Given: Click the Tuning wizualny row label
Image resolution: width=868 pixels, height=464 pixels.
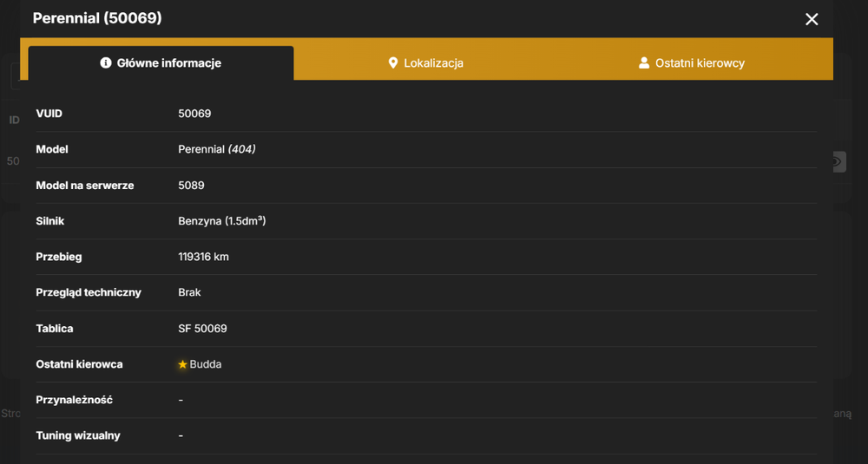Looking at the screenshot, I should (78, 435).
